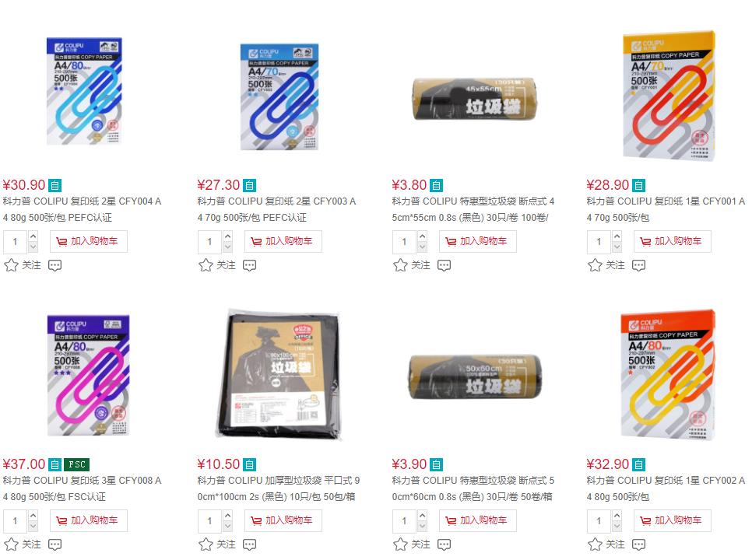The width and height of the screenshot is (752, 560).
Task: Click quantity field for CFY002 copy paper
Action: point(599,520)
